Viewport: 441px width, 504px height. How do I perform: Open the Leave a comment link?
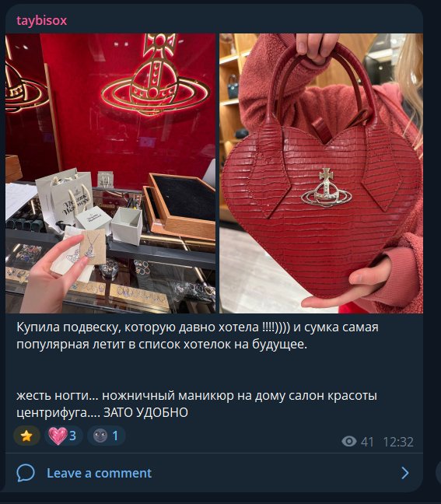click(99, 473)
